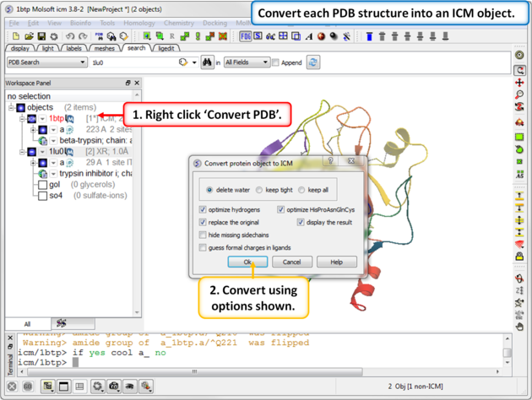Click the binoculars search icon
This screenshot has height=400, width=532.
tap(207, 62)
